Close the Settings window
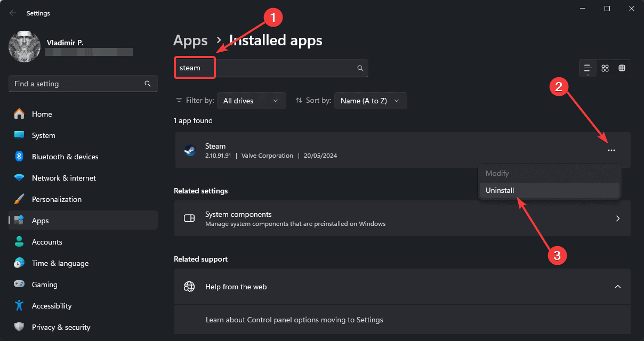Viewport: 644px width, 341px height. [632, 9]
